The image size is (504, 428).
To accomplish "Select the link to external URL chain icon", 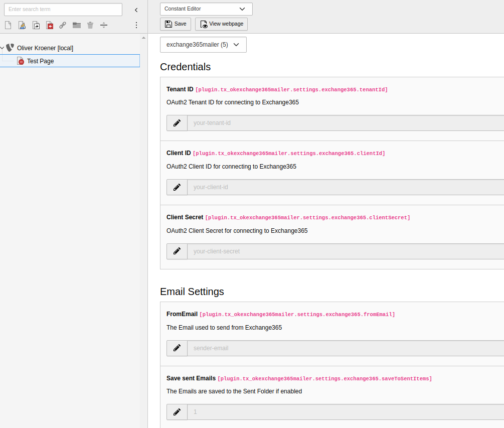I will pyautogui.click(x=63, y=25).
